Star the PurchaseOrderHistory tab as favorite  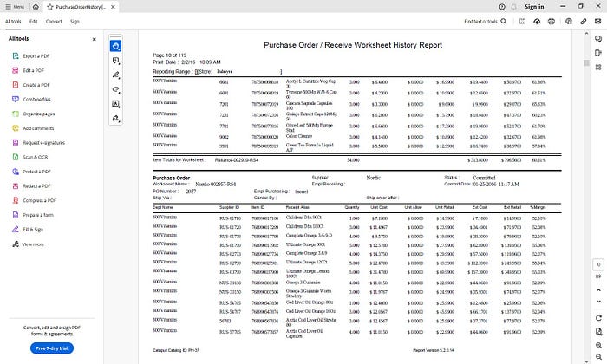coord(50,7)
